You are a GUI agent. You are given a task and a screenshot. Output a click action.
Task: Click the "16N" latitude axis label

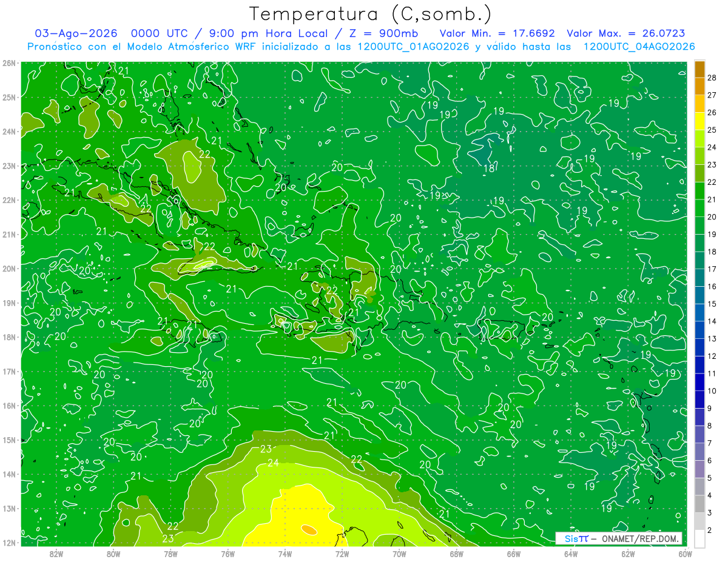click(9, 406)
